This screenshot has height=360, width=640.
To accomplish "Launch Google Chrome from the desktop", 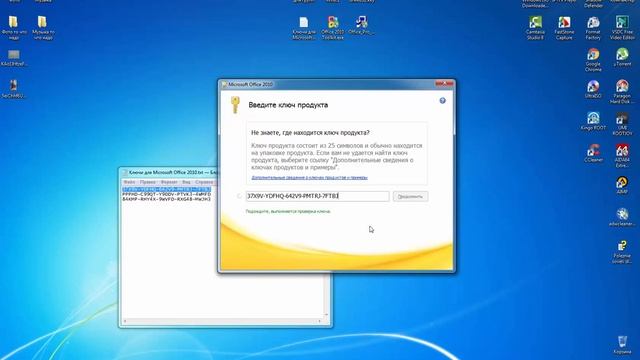I will pyautogui.click(x=593, y=59).
